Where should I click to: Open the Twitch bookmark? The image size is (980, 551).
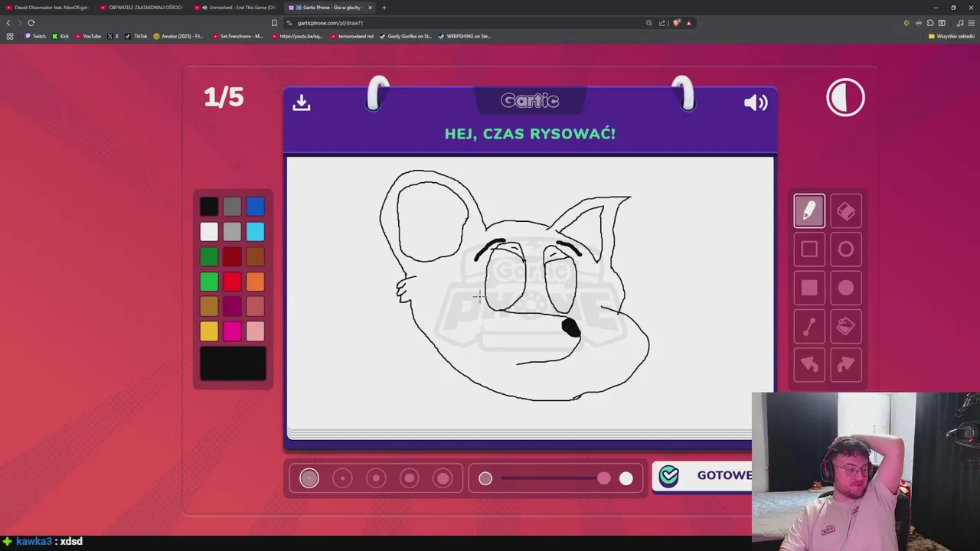pyautogui.click(x=35, y=36)
